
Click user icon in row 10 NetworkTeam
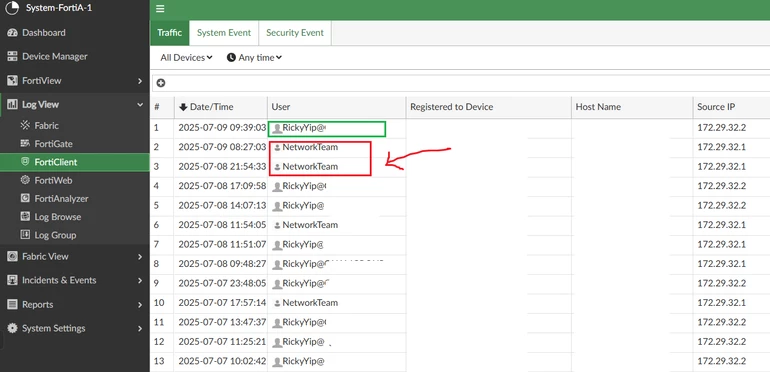(277, 303)
